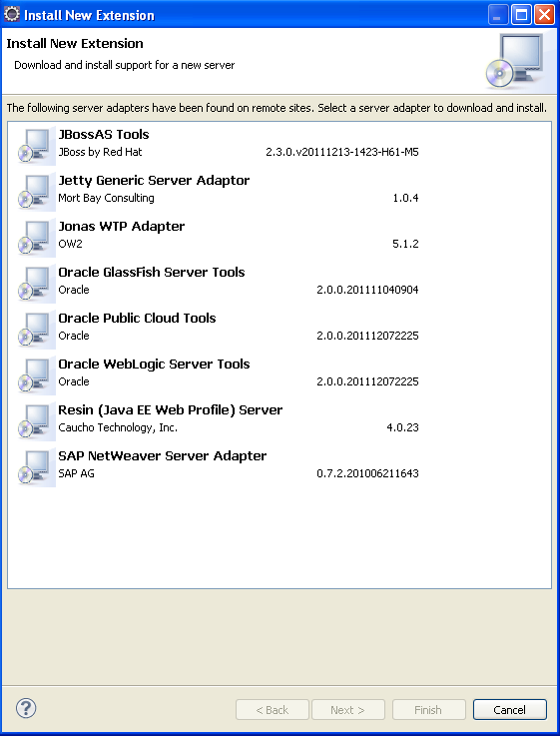Pick Oracle GlassFish Server Tools title
This screenshot has height=736, width=560.
(x=152, y=273)
